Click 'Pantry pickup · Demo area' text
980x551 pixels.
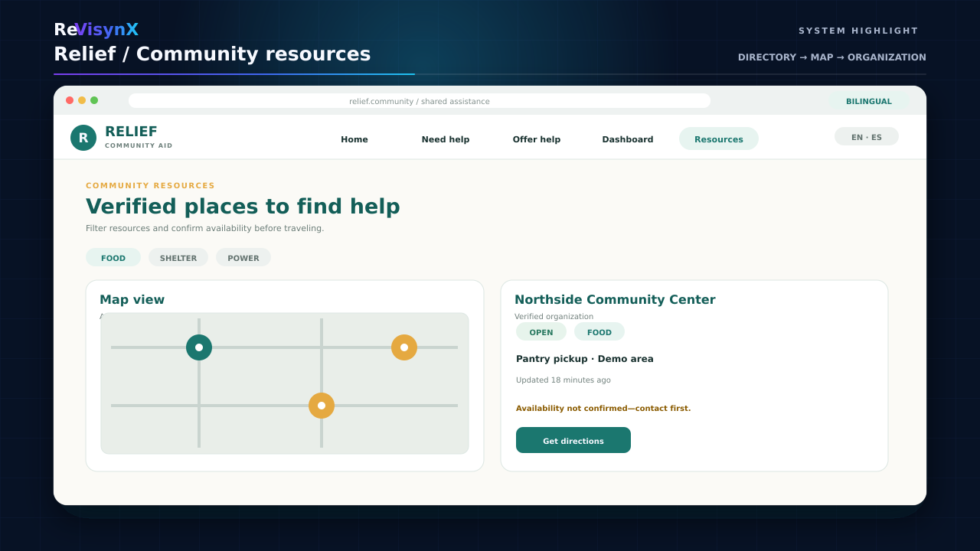point(585,359)
